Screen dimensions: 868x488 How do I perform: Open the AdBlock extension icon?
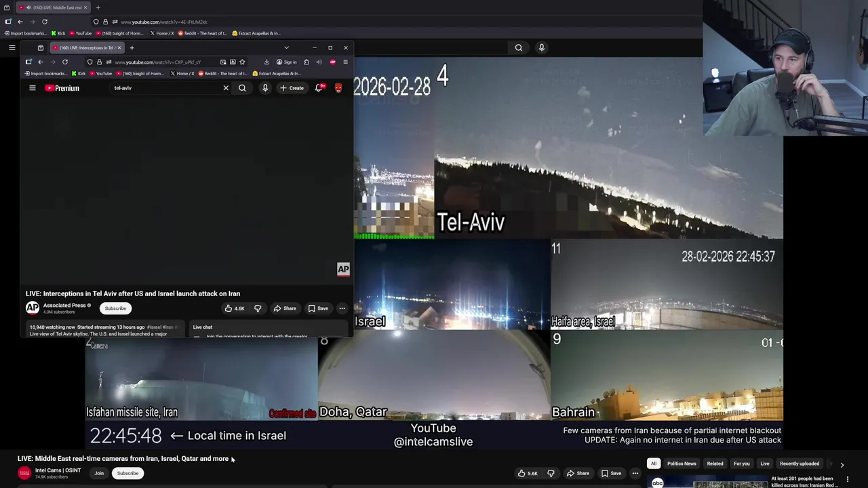coord(332,62)
